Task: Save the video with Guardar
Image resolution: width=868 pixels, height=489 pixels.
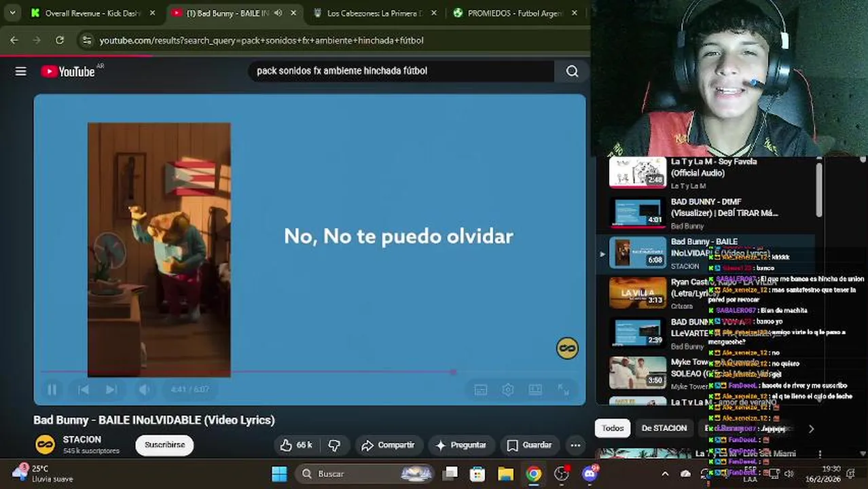Action: [x=529, y=445]
